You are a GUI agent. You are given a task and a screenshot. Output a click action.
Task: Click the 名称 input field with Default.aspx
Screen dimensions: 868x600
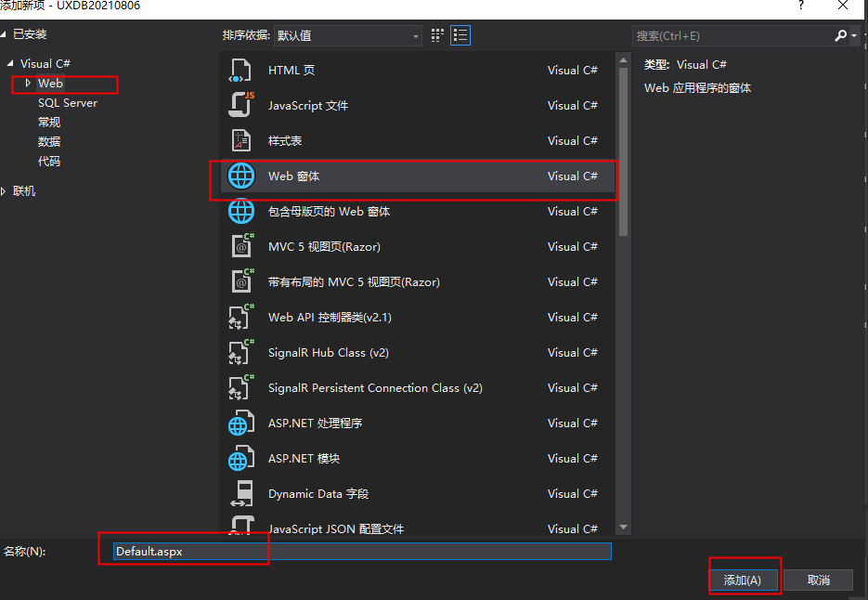click(362, 552)
